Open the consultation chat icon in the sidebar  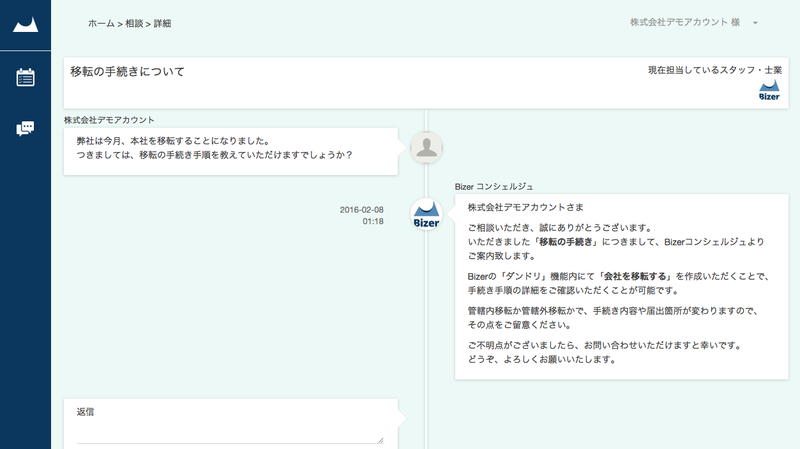[25, 128]
